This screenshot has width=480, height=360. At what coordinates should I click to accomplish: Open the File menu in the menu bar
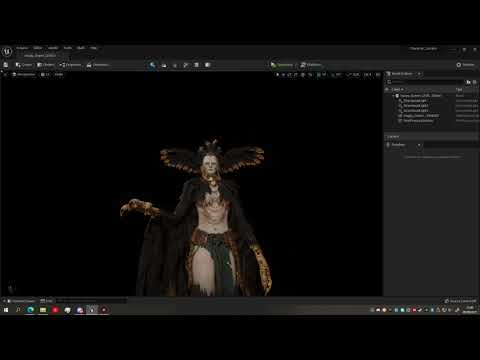[x=22, y=48]
